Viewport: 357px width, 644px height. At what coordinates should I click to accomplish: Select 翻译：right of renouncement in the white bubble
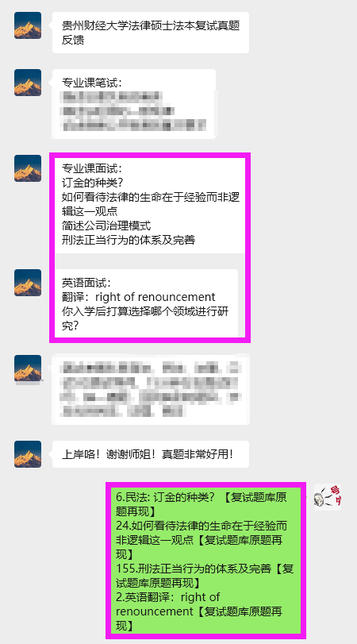(138, 297)
